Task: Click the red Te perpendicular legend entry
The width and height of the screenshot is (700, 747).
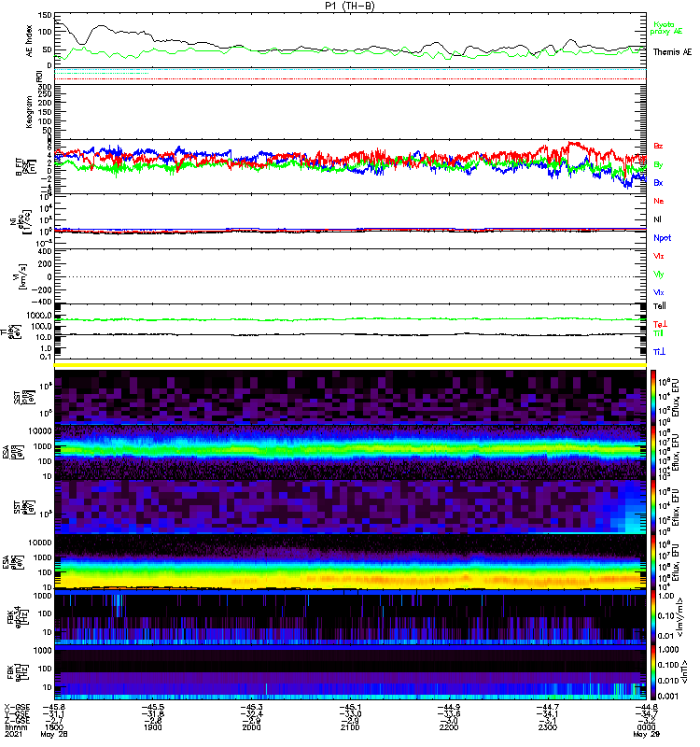Action: pyautogui.click(x=660, y=324)
